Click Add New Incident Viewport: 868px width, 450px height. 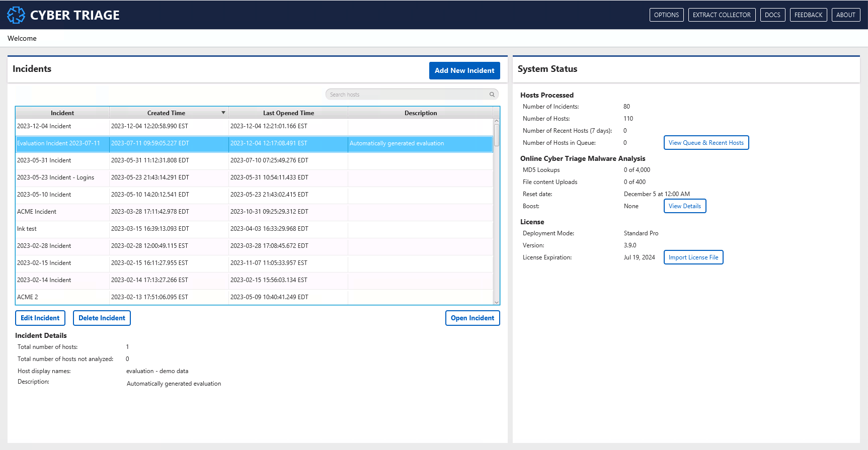pyautogui.click(x=464, y=70)
